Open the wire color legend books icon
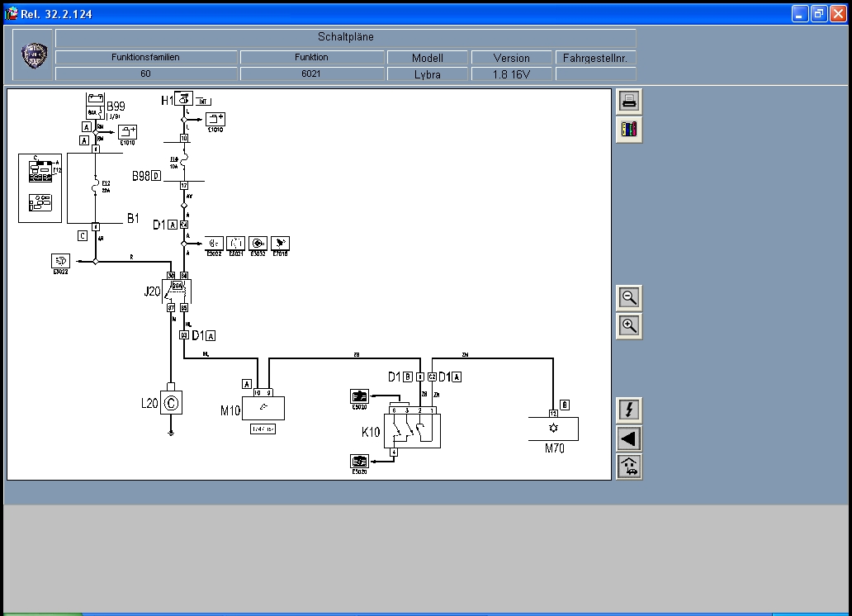The height and width of the screenshot is (616, 852). [x=628, y=130]
